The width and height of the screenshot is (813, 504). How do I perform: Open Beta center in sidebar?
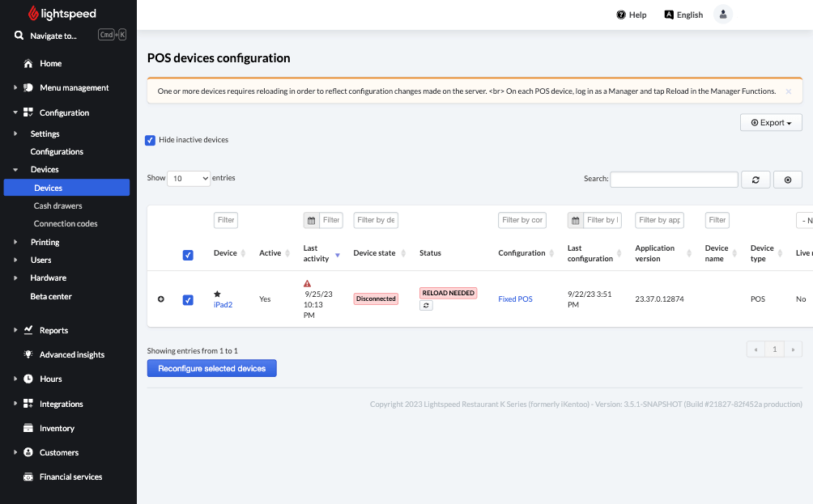point(51,296)
